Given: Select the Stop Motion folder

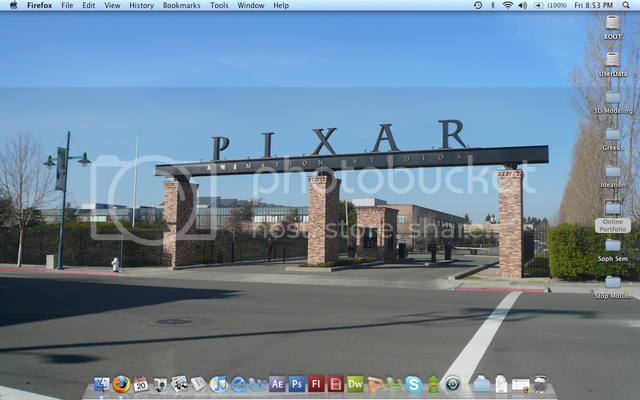Looking at the screenshot, I should [x=612, y=284].
